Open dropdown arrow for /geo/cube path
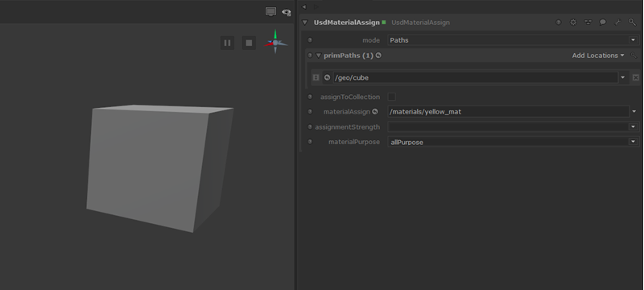The height and width of the screenshot is (290, 644). point(623,77)
